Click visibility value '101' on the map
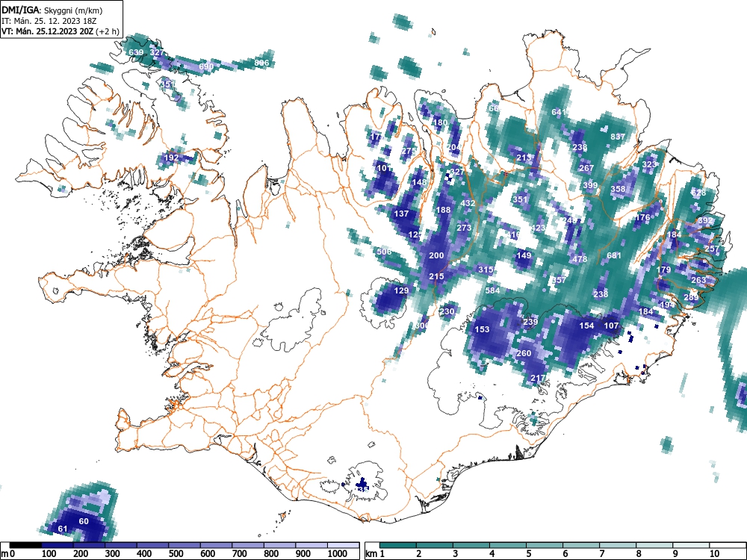The width and height of the screenshot is (747, 560). coord(384,168)
